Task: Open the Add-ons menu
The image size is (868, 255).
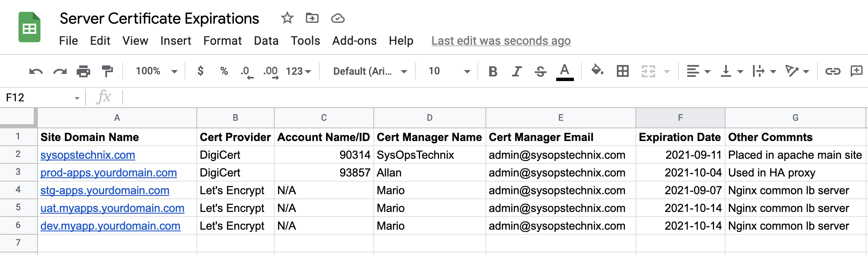Action: click(x=354, y=41)
